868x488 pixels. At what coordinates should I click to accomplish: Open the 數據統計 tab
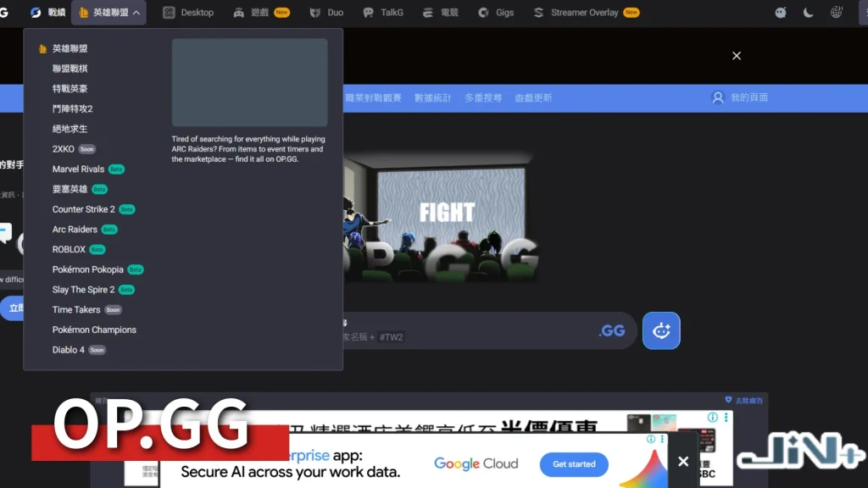point(433,98)
